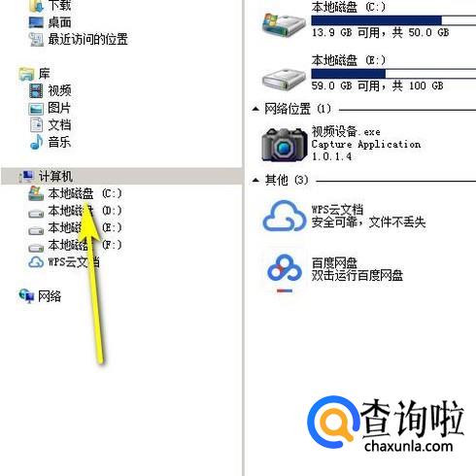This screenshot has height=476, width=476.
Task: Click the Videos library film icon
Action: (x=36, y=90)
